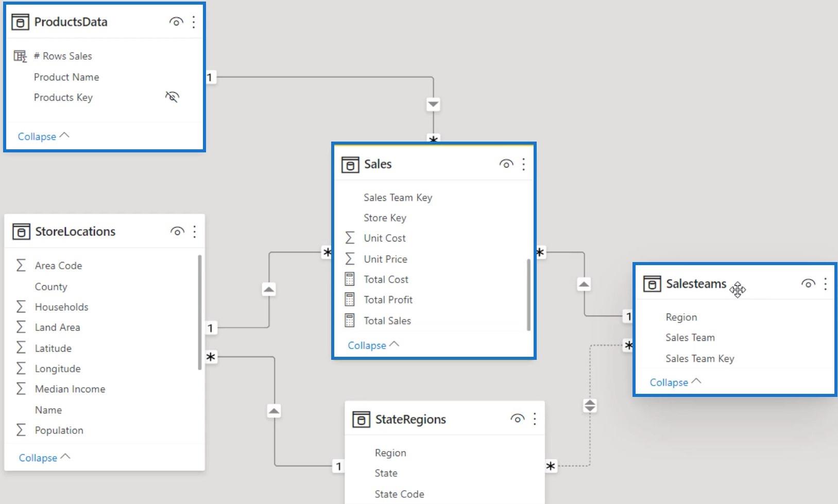Click the StoreLocations field scrollbar
The image size is (838, 504).
199,312
